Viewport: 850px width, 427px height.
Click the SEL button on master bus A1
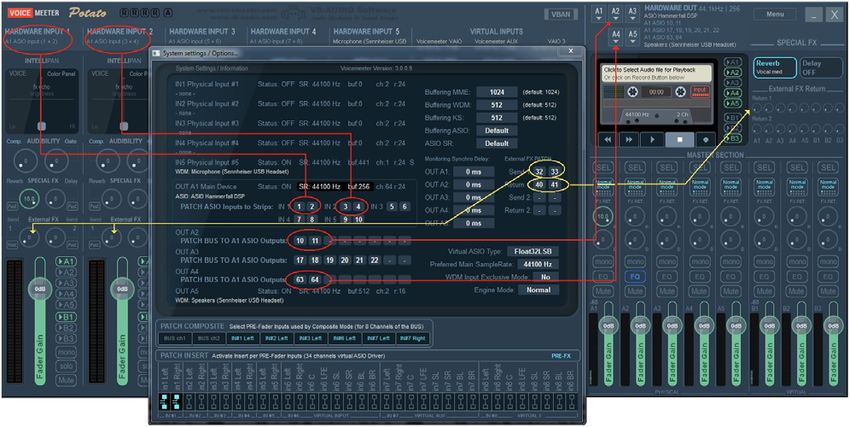pos(603,167)
